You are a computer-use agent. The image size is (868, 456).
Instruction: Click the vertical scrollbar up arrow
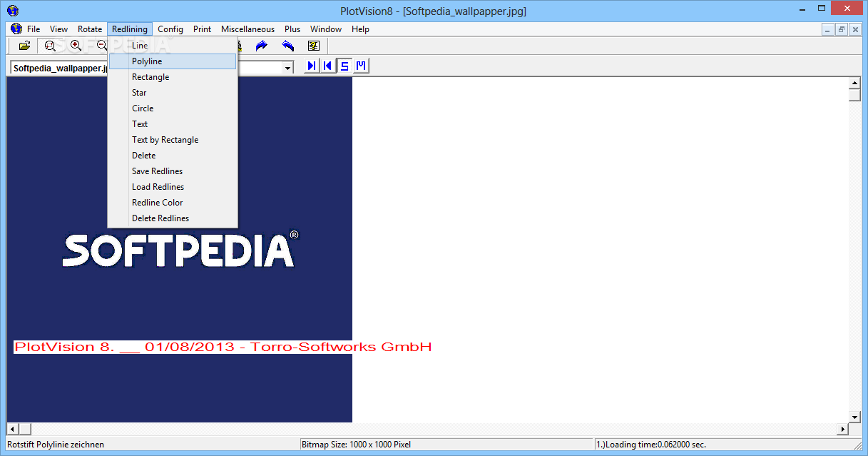coord(855,83)
